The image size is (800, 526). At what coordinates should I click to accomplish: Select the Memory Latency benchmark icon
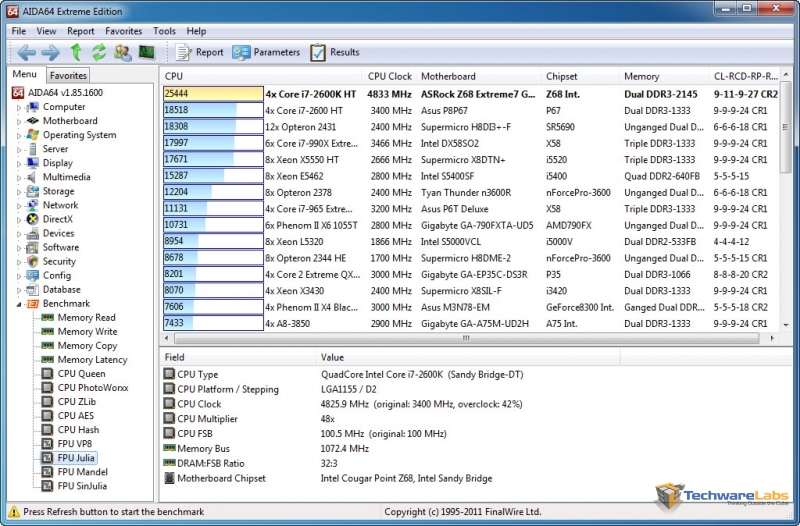[47, 360]
